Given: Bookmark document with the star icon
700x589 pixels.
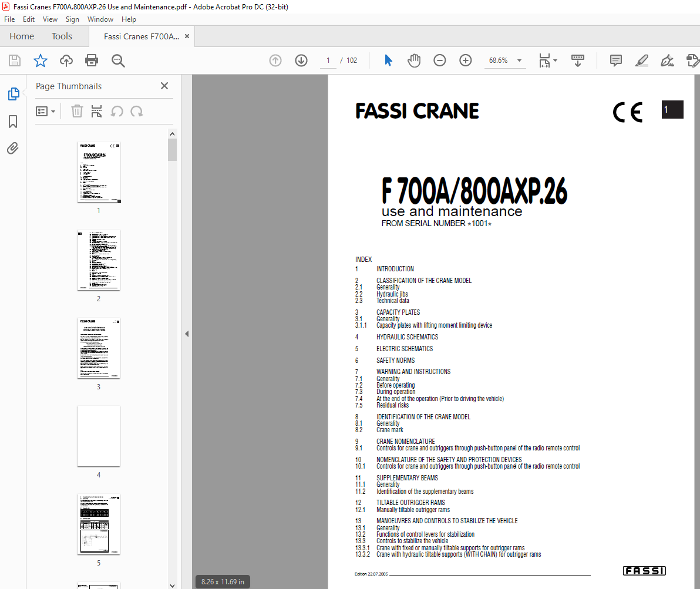Looking at the screenshot, I should pos(40,60).
